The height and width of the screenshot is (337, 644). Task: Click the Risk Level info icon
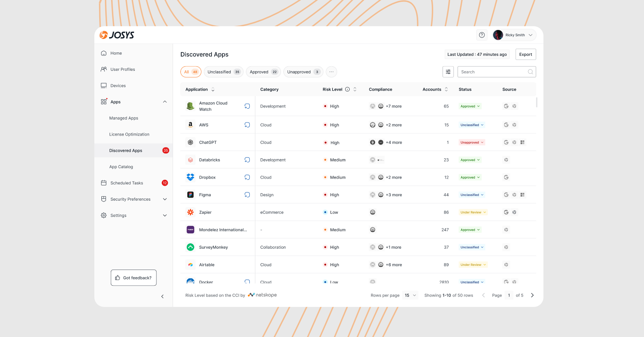click(347, 89)
